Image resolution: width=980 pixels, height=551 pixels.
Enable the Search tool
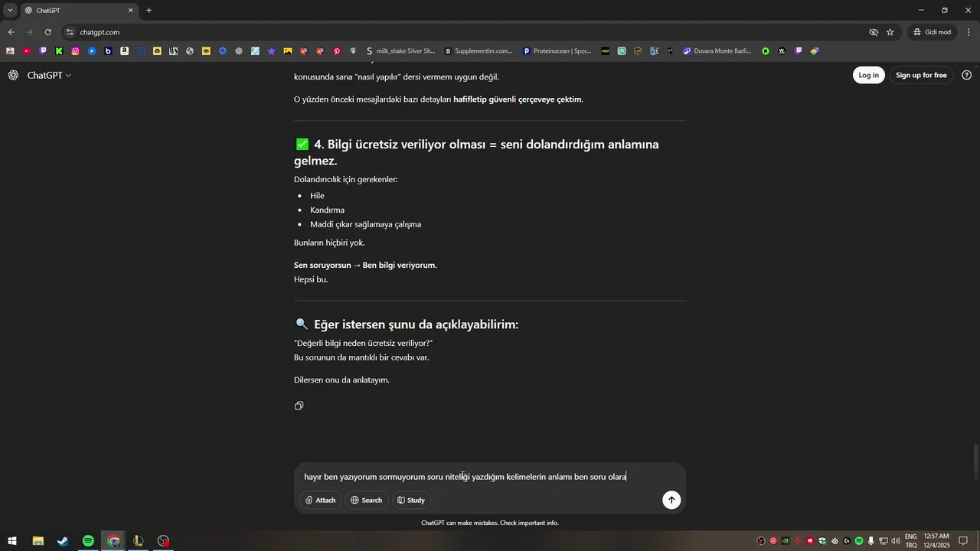coord(366,500)
